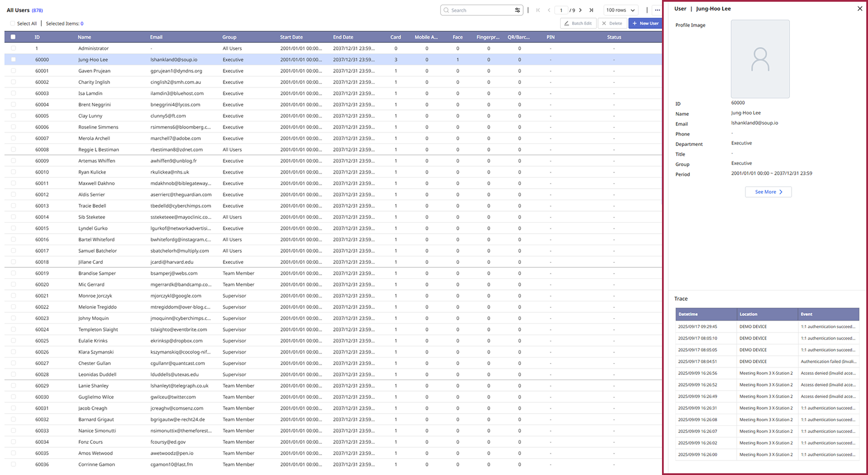Image resolution: width=868 pixels, height=475 pixels.
Task: Jump to the first page of users
Action: pos(538,10)
